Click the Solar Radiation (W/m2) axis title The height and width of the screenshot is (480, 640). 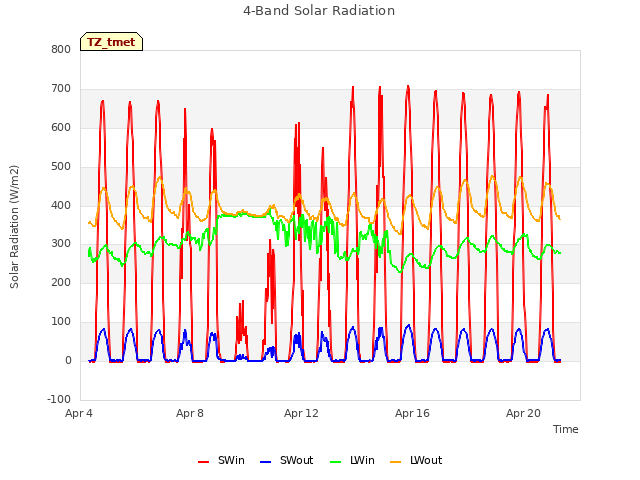coord(14,227)
